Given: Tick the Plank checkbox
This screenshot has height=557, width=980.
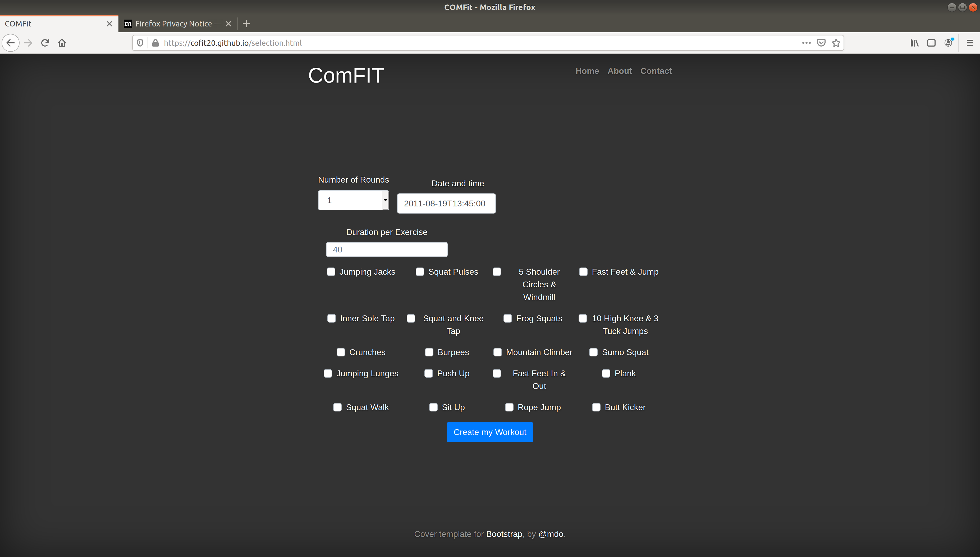Looking at the screenshot, I should 606,373.
